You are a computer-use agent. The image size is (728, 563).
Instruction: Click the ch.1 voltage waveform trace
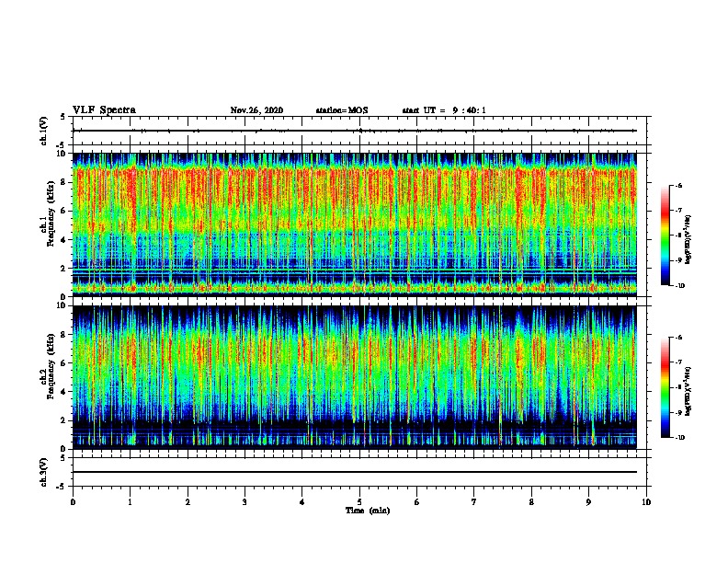[354, 131]
